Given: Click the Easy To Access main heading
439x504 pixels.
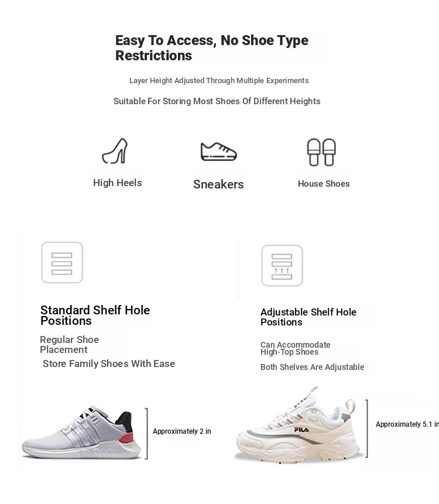Looking at the screenshot, I should [212, 48].
